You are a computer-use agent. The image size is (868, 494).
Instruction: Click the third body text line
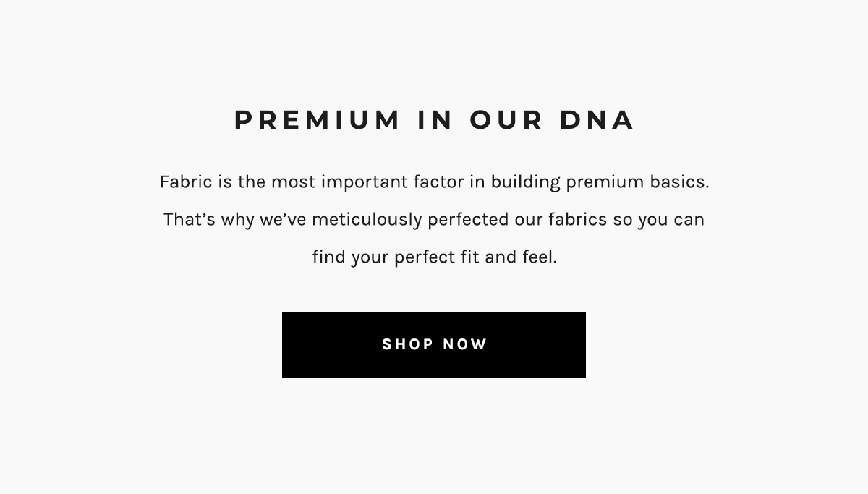(434, 256)
